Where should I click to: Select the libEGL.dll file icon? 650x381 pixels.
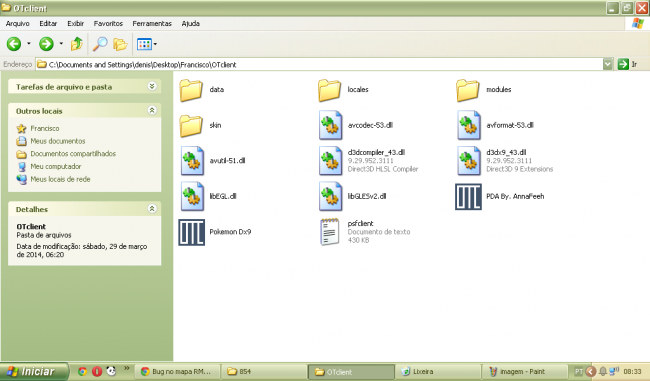(192, 197)
